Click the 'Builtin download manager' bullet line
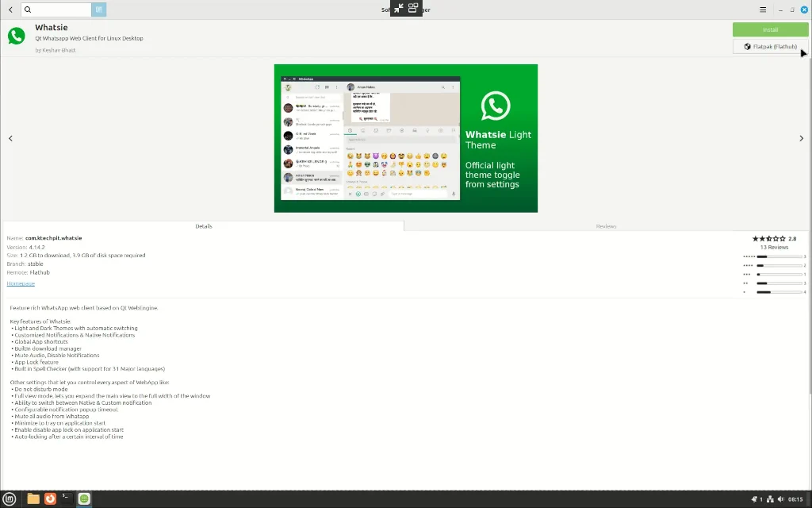This screenshot has width=812, height=508. [x=46, y=348]
